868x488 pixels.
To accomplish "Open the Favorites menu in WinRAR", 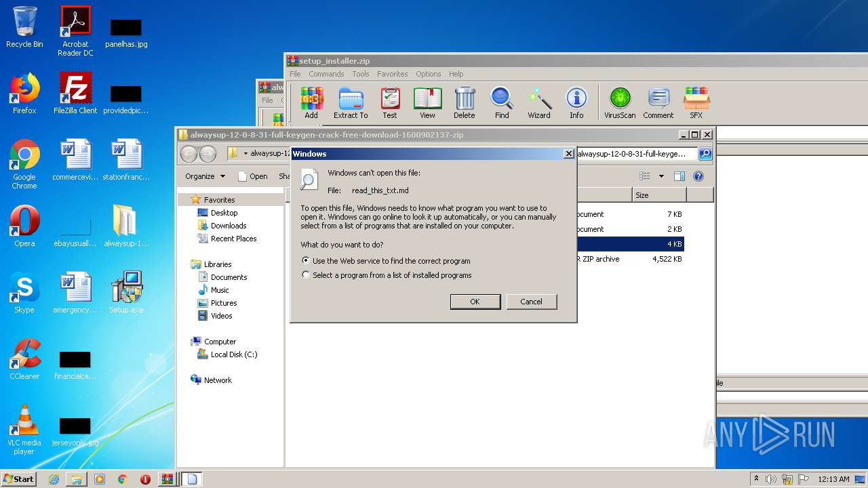I will (x=393, y=74).
